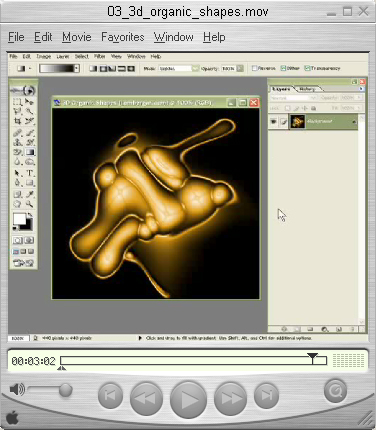Click the Adobe Online header in toolbox
Image resolution: width=376 pixels, height=430 pixels.
pyautogui.click(x=23, y=90)
